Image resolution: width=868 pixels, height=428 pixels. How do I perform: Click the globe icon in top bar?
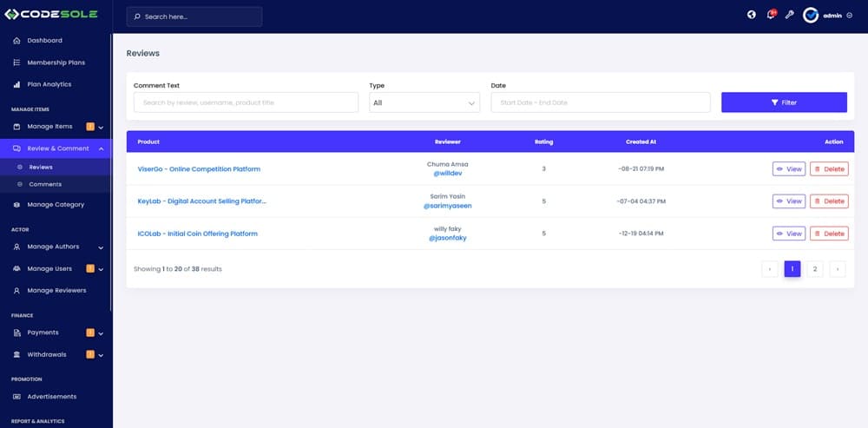pyautogui.click(x=752, y=16)
